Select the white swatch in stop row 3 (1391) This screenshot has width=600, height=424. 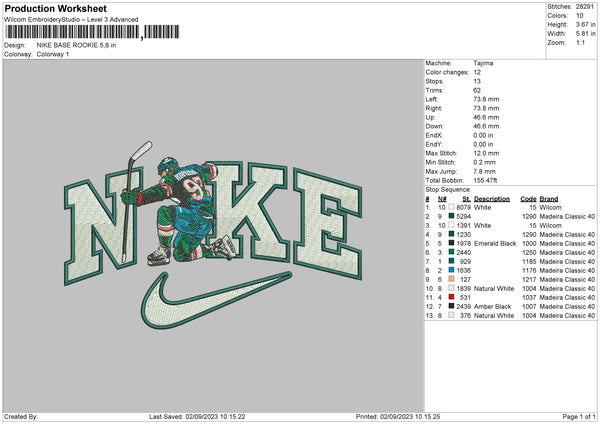coord(452,225)
